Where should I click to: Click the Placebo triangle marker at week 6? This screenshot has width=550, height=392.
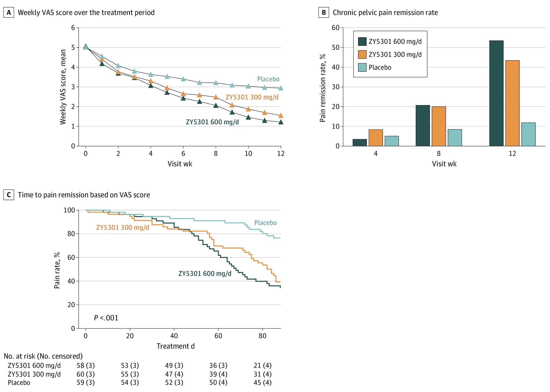pos(183,79)
